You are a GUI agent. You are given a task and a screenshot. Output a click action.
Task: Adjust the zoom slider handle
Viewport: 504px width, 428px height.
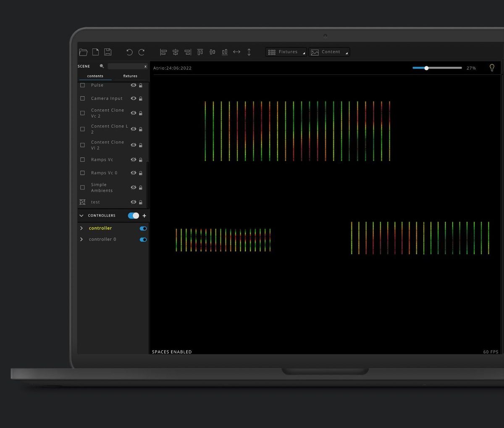tap(426, 68)
